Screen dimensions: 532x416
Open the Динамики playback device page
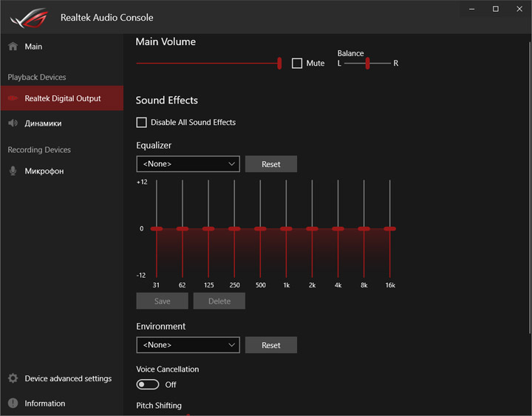click(x=43, y=123)
